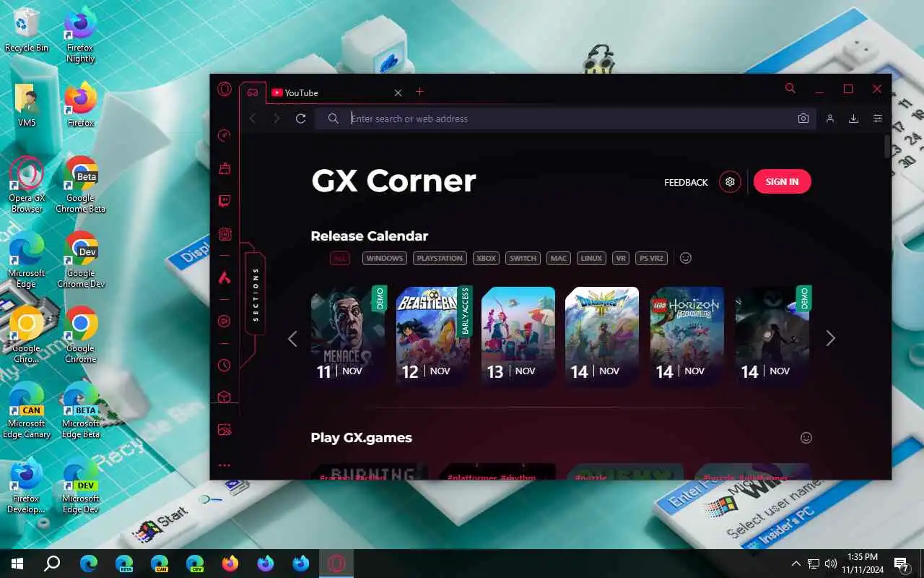Open the LEGO Horizon Adventures card
Screen dimensions: 924x578
point(688,336)
